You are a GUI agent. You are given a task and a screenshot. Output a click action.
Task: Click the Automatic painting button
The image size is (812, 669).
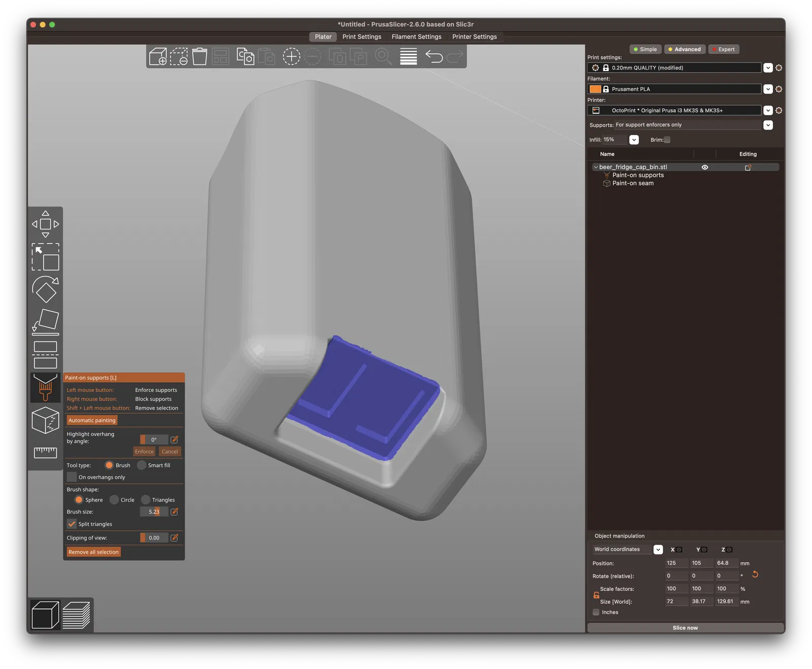pos(92,420)
